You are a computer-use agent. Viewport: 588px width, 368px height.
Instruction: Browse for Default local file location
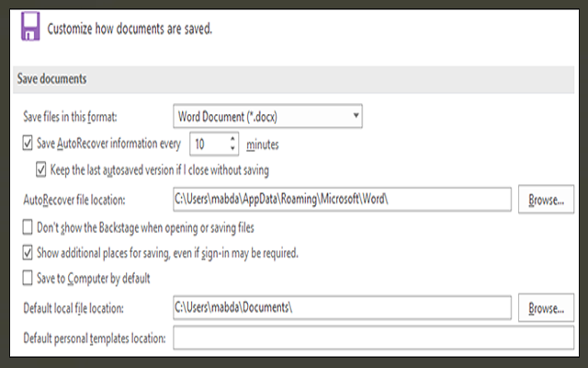coord(547,306)
